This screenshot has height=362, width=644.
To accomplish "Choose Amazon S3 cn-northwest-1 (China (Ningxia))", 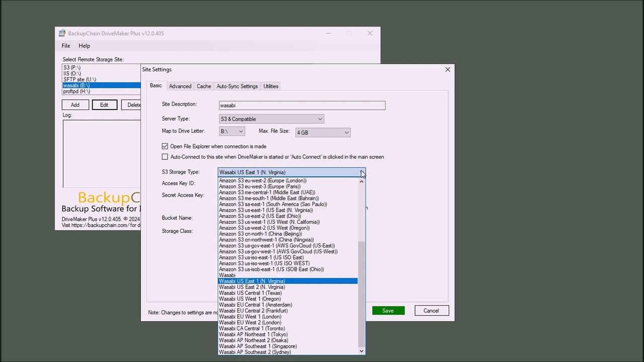I will coord(288,240).
